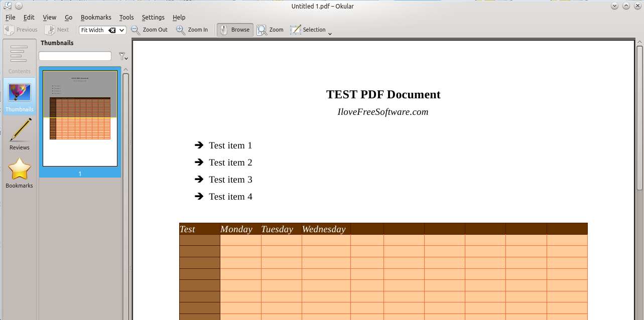
Task: Open the thumbnail filter options funnel
Action: (122, 56)
